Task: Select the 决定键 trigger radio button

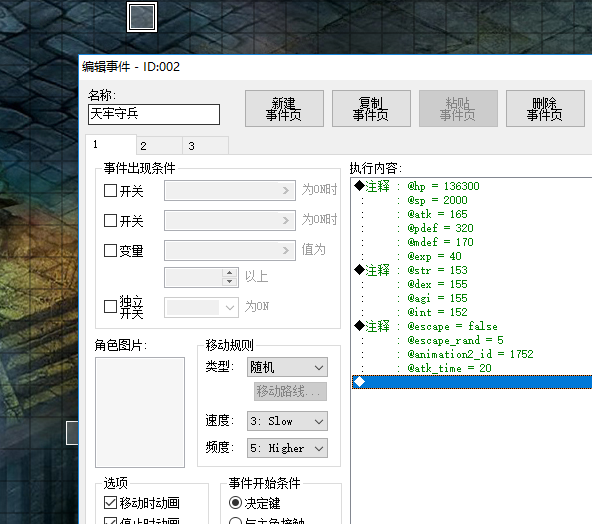Action: [235, 503]
